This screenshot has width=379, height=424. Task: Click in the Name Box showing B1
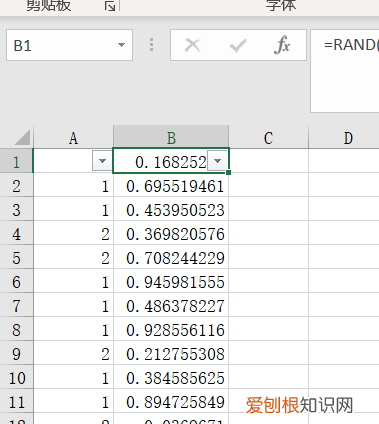(69, 45)
